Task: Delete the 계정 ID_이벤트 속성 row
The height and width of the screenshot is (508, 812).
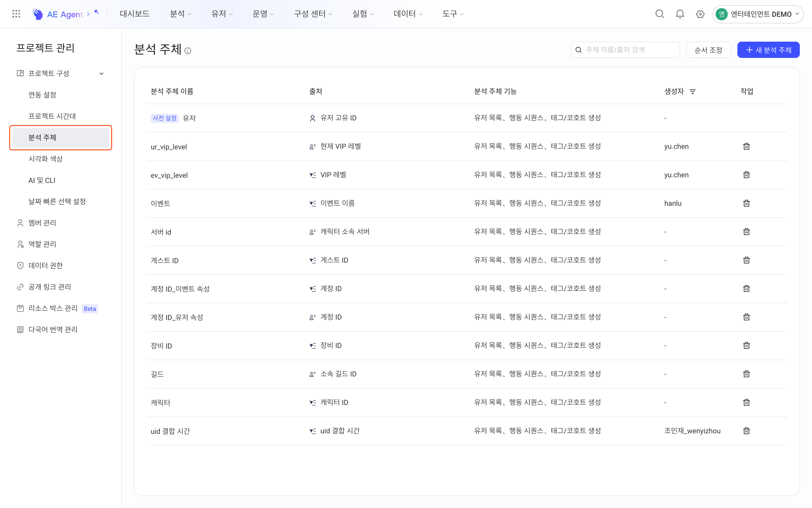Action: tap(746, 288)
